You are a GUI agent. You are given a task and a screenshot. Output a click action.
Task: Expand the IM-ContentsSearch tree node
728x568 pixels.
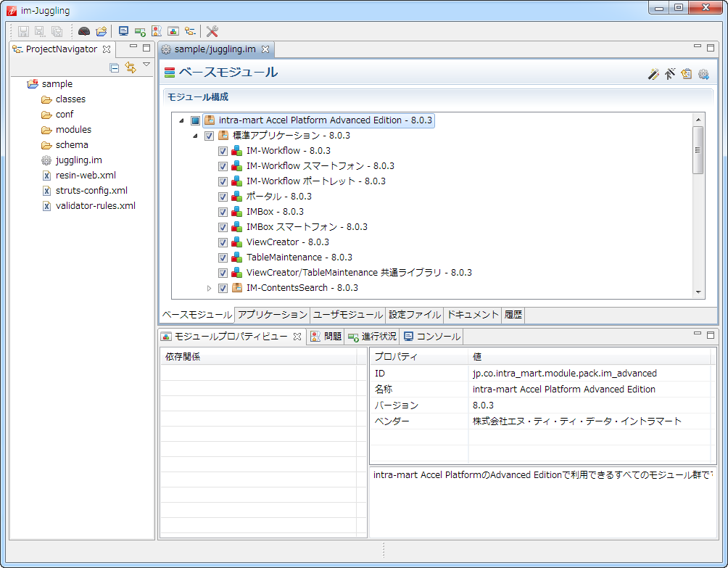pos(209,289)
